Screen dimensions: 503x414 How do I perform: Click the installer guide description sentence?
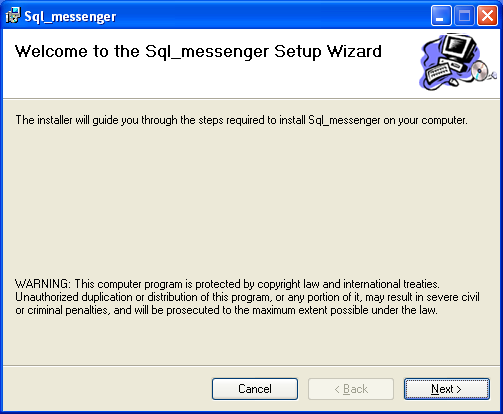[241, 120]
